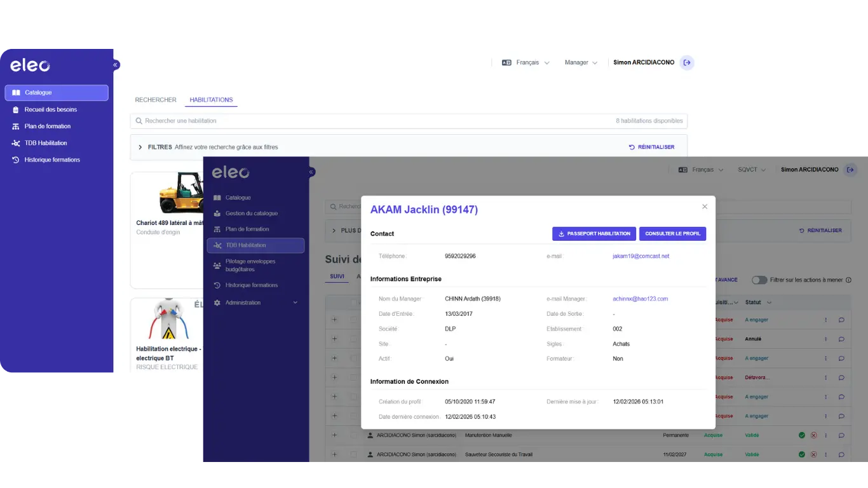The width and height of the screenshot is (868, 488).
Task: Open the SQVCT role dropdown
Action: (752, 170)
